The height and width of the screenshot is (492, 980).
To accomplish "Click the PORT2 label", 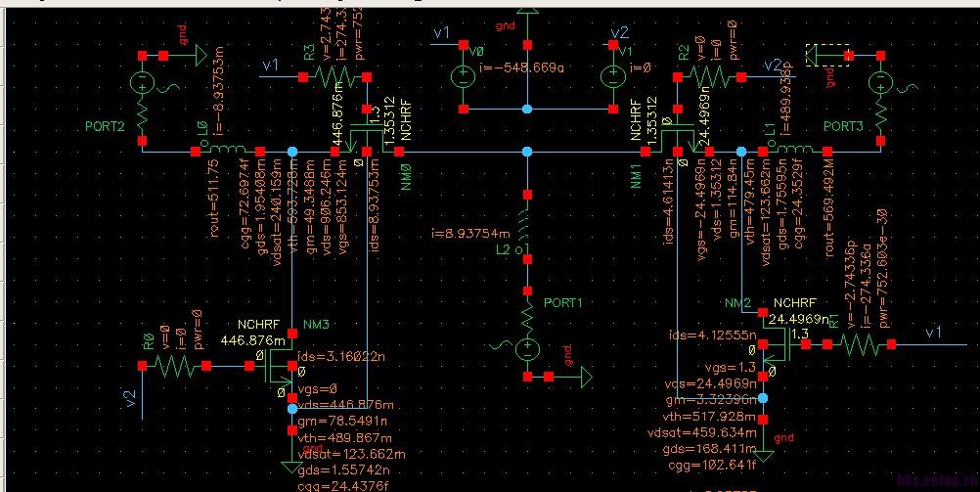I will tap(105, 127).
